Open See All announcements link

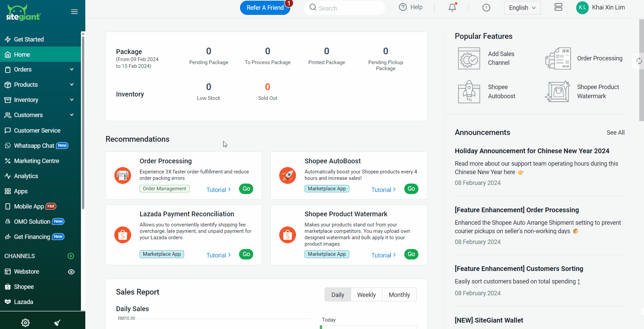(615, 133)
